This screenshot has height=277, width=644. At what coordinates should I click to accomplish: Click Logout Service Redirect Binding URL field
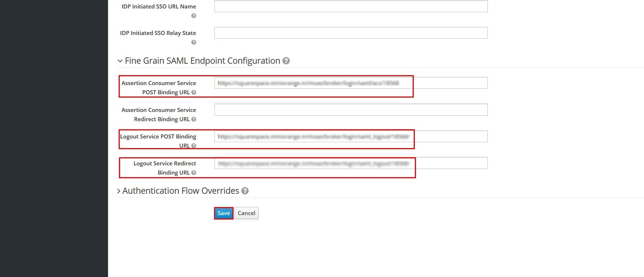351,163
